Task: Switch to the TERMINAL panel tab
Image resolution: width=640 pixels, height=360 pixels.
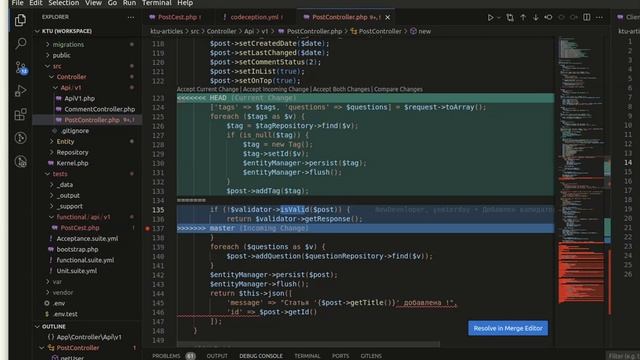Action: pyautogui.click(x=307, y=356)
